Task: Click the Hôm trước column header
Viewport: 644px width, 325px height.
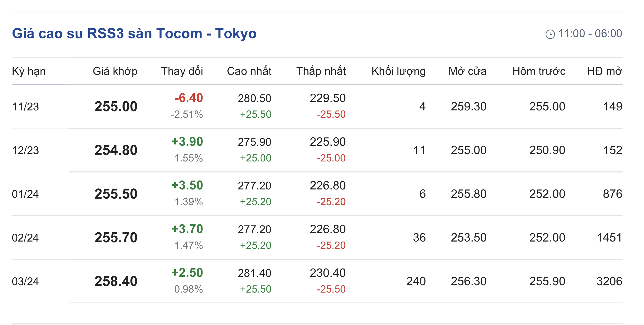Action: [x=539, y=71]
